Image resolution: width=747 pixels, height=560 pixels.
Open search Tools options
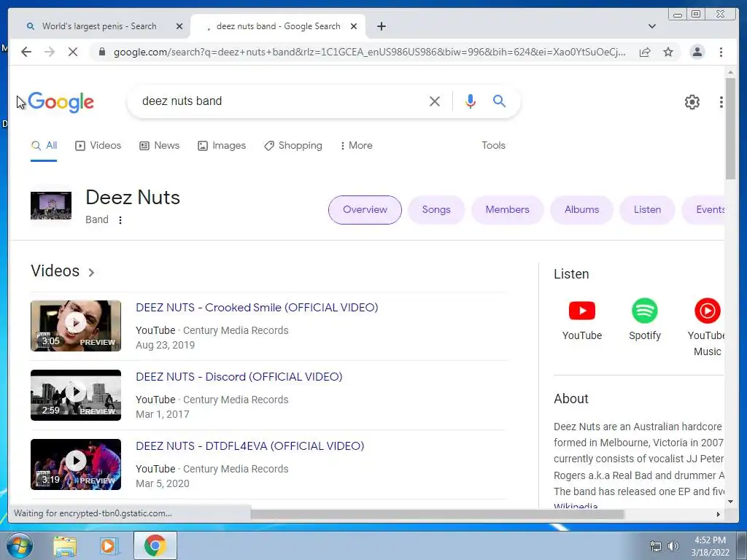(493, 146)
